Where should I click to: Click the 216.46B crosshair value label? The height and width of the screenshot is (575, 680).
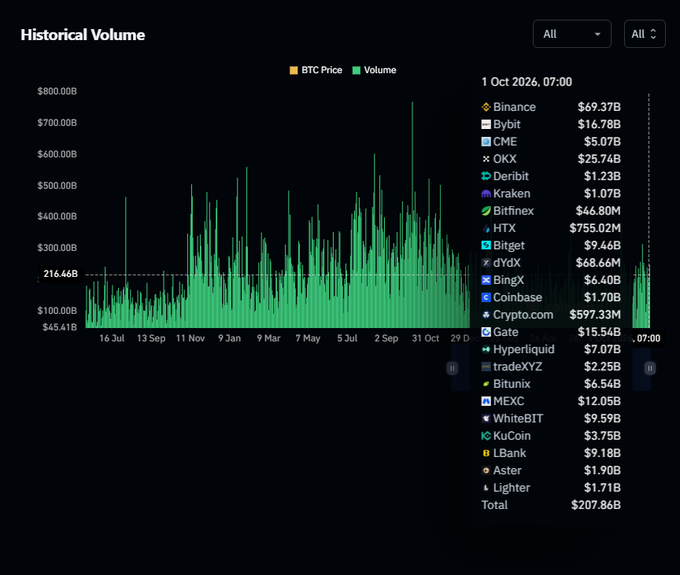(60, 274)
